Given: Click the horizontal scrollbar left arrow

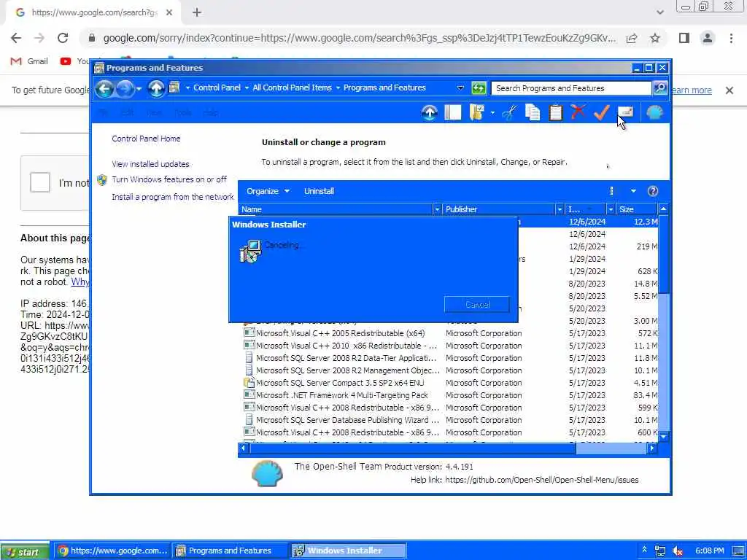Looking at the screenshot, I should [244, 448].
